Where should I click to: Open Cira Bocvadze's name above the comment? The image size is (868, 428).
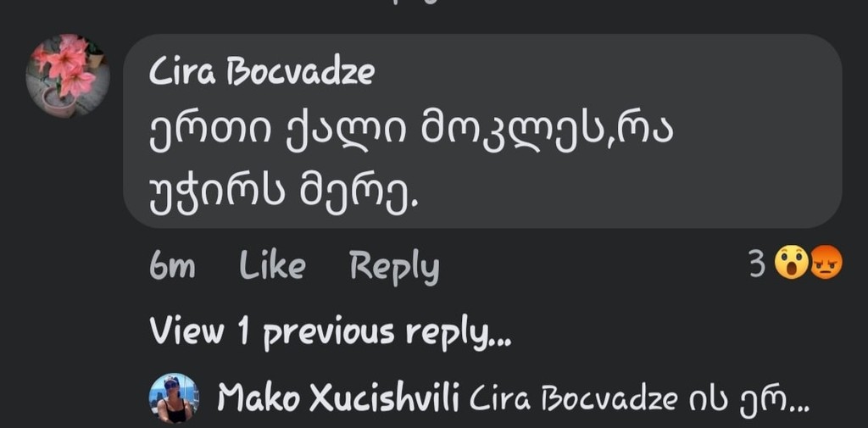261,74
